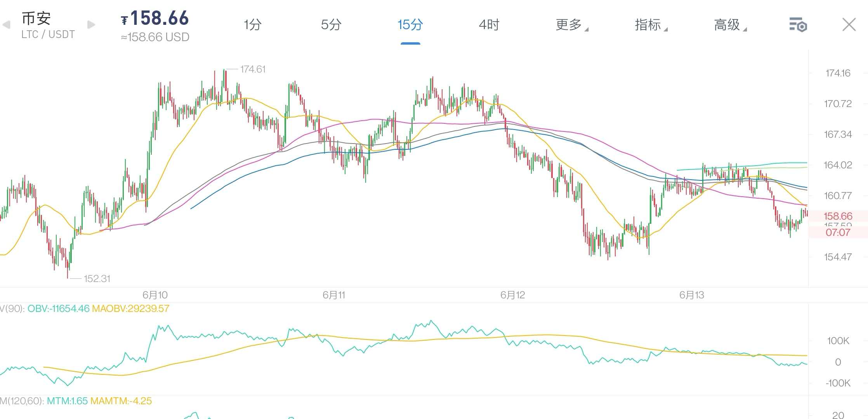
Task: Click the 174.61 high price marker
Action: tap(253, 69)
